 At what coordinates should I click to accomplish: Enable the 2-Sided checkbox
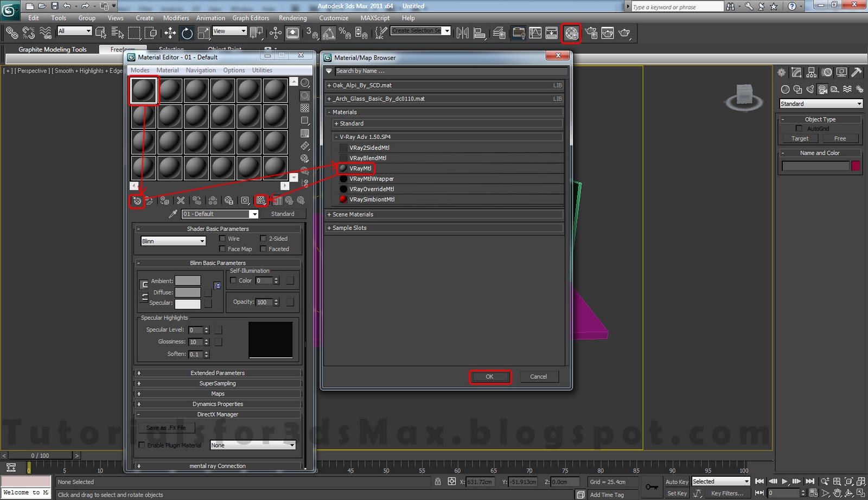tap(263, 238)
